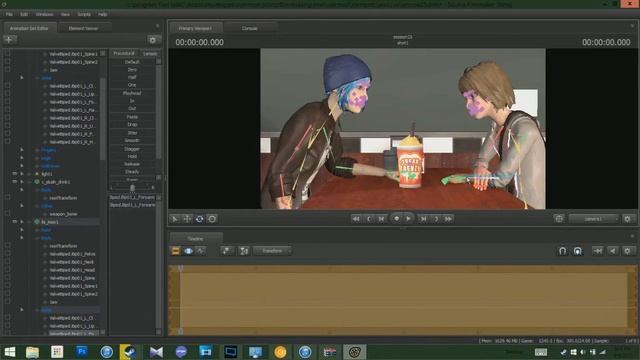The image size is (640, 360).
Task: Expand the Unknown group in the tree
Action: tap(22, 166)
